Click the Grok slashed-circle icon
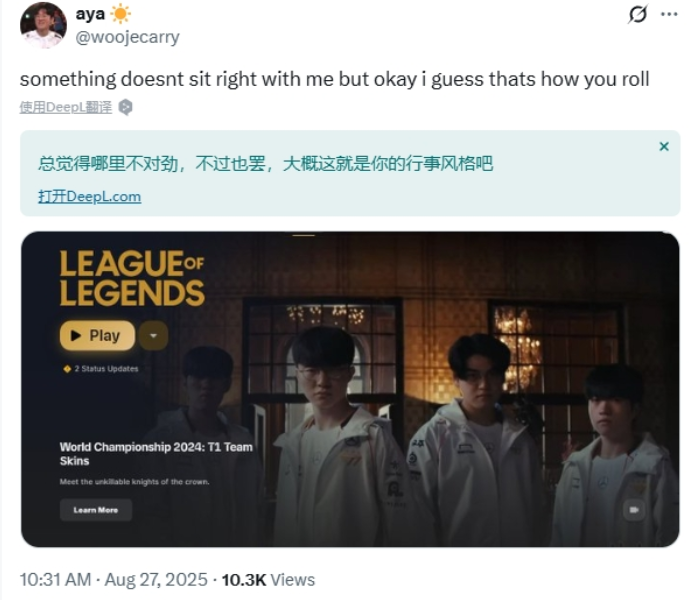Viewport: 695px width, 600px height. pos(638,14)
